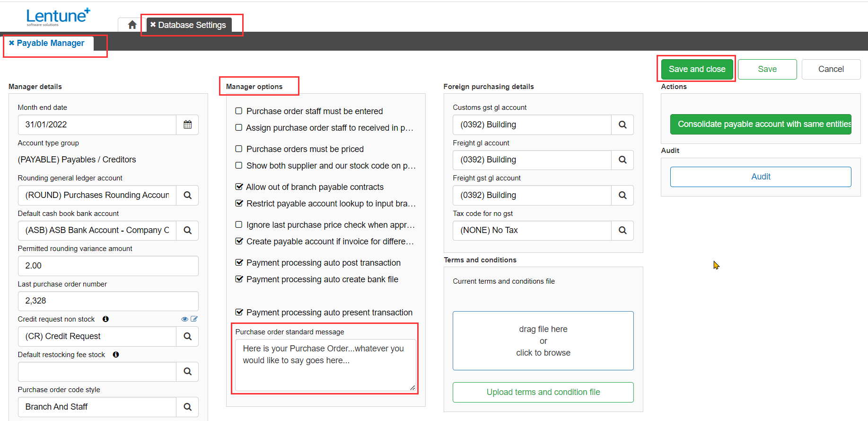Image resolution: width=868 pixels, height=421 pixels.
Task: Enable Ignore last purchase price check
Action: coord(239,224)
